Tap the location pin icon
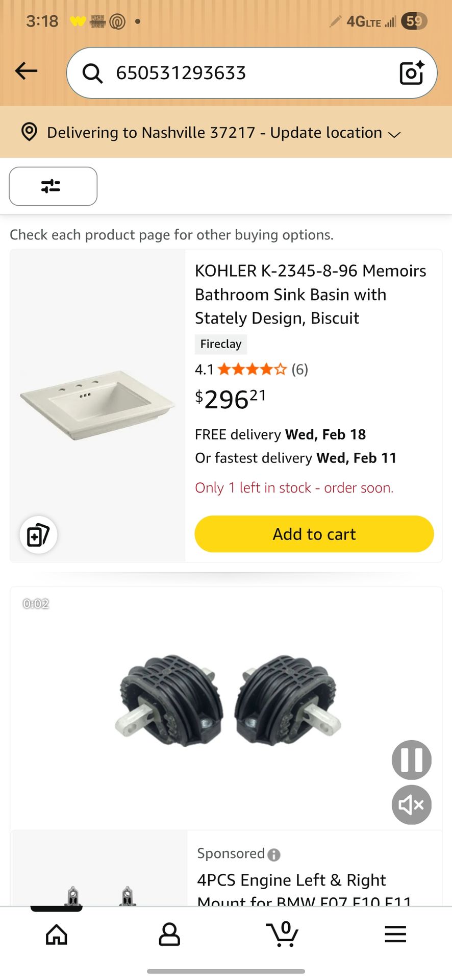This screenshot has width=452, height=980. pos(29,132)
